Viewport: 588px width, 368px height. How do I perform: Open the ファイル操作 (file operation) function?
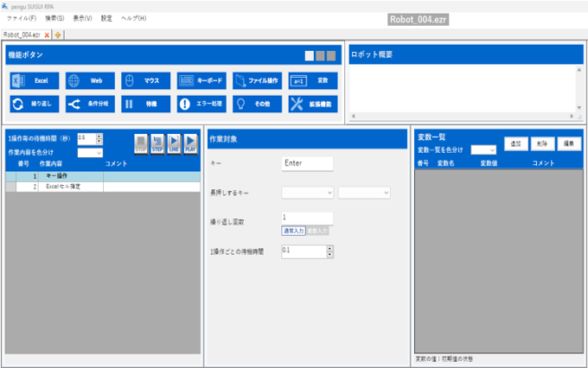[x=257, y=80]
